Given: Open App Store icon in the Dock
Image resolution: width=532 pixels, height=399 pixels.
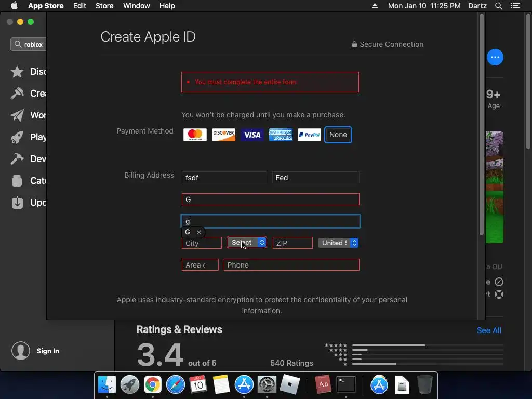Looking at the screenshot, I should tap(244, 384).
